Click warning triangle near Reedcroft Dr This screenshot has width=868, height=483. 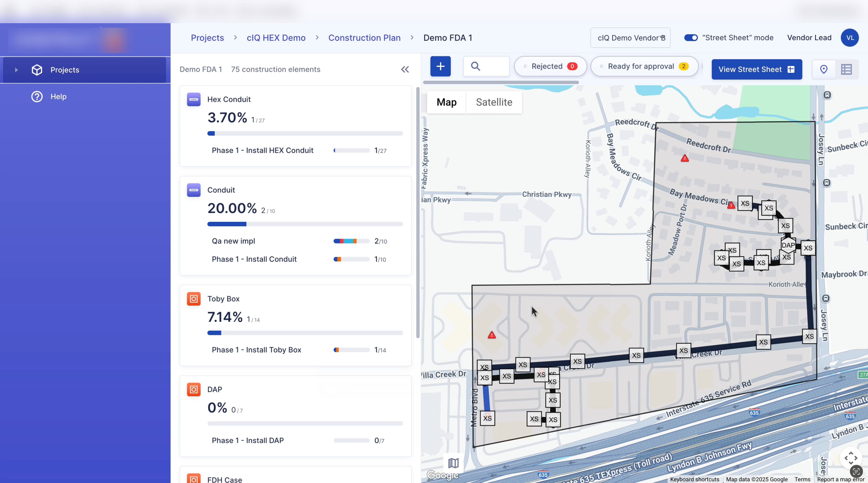pos(685,158)
